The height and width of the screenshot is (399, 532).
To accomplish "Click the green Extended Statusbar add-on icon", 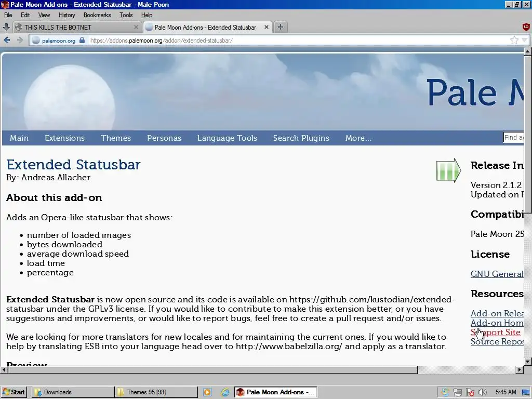I will 448,170.
